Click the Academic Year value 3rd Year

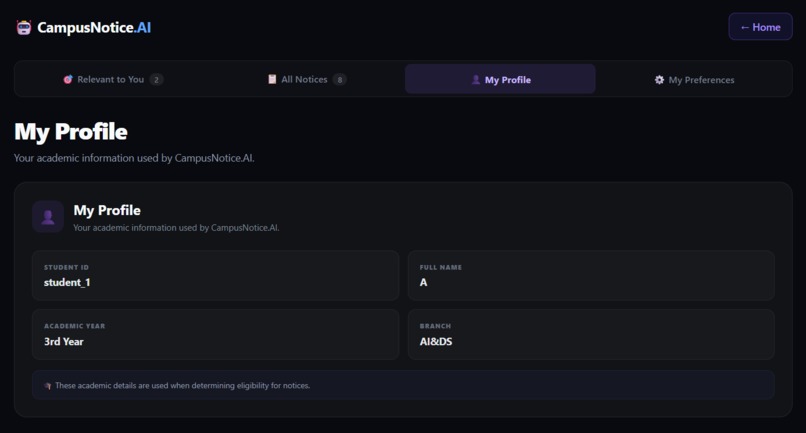pyautogui.click(x=64, y=341)
